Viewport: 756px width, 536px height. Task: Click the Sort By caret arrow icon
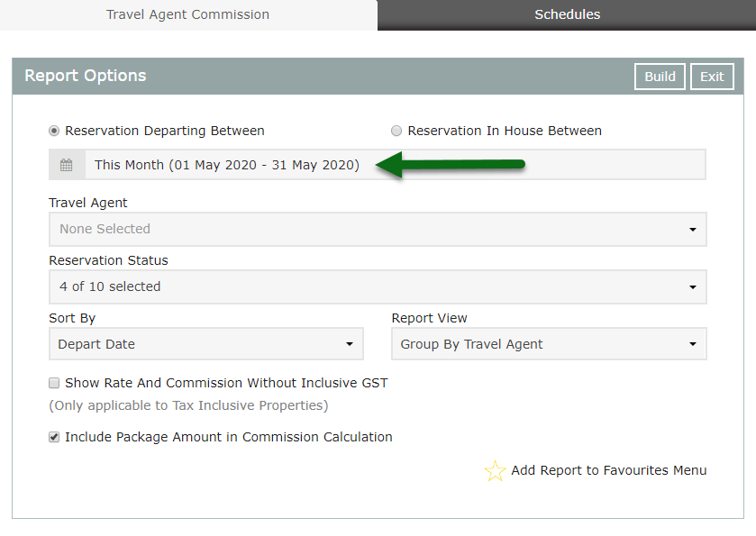click(x=350, y=344)
